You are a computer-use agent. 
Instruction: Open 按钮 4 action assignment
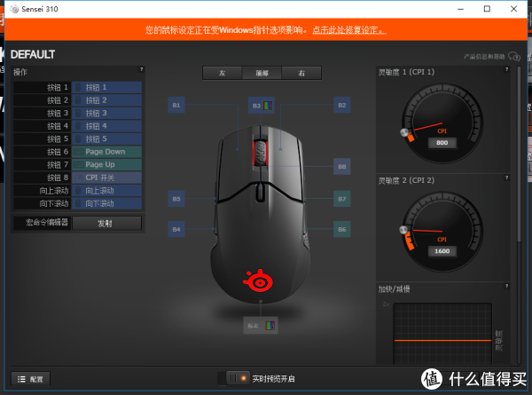(107, 126)
